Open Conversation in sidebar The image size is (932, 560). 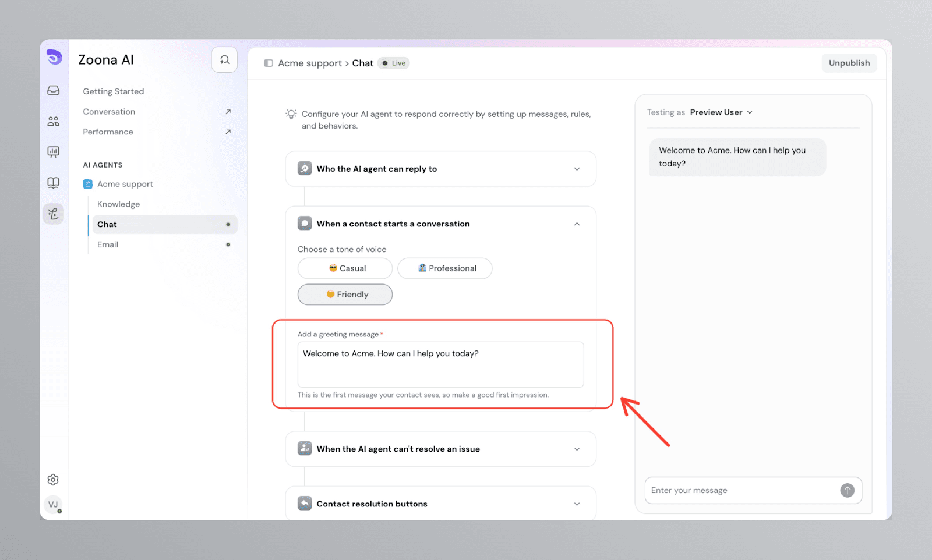point(109,112)
